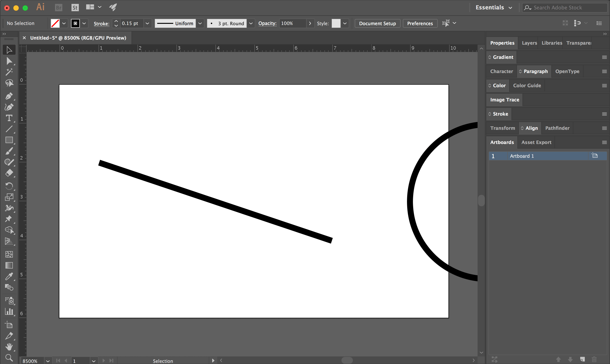Open the Stroke color dropdown arrow
This screenshot has width=610, height=364.
(84, 23)
